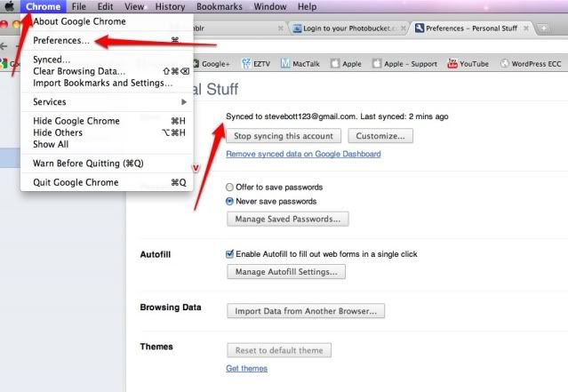The image size is (568, 392).
Task: Click Reset to default theme
Action: tap(279, 350)
